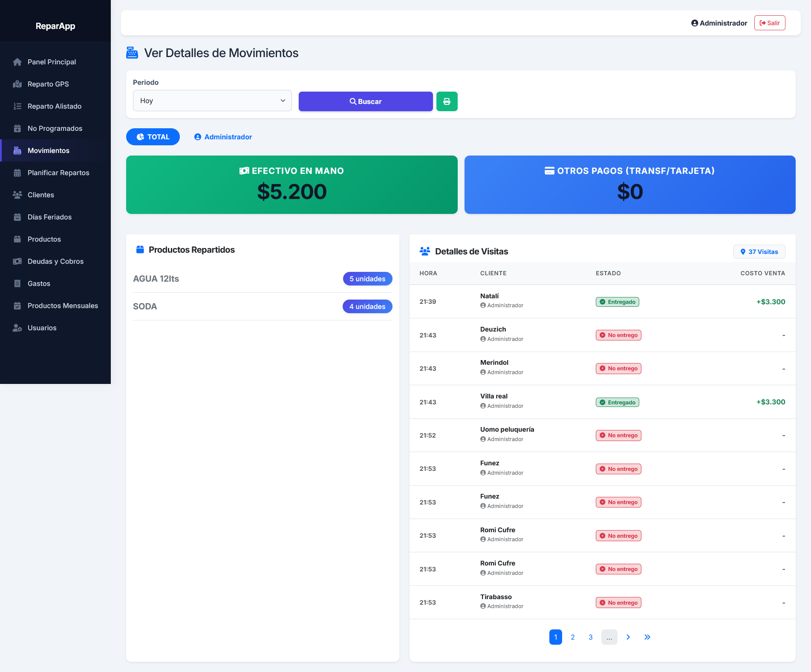The height and width of the screenshot is (672, 811).
Task: Switch to the TOTAL tab
Action: click(x=153, y=137)
